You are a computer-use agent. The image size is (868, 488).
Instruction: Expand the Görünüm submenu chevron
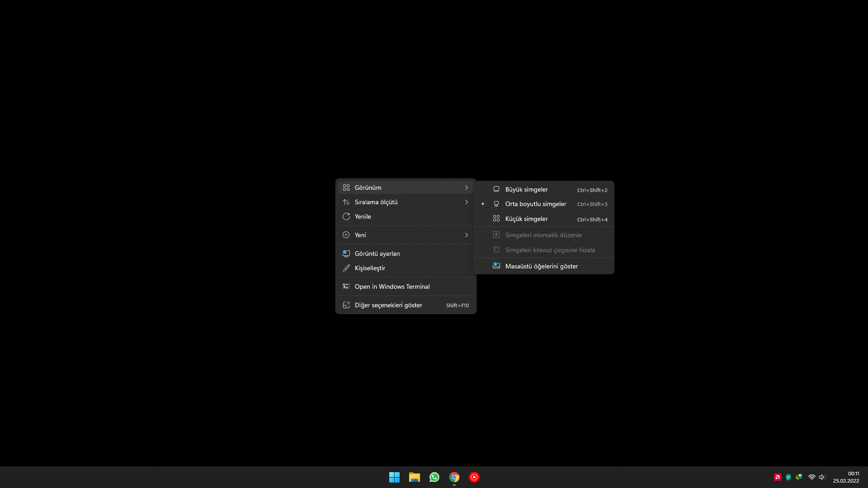pyautogui.click(x=466, y=188)
